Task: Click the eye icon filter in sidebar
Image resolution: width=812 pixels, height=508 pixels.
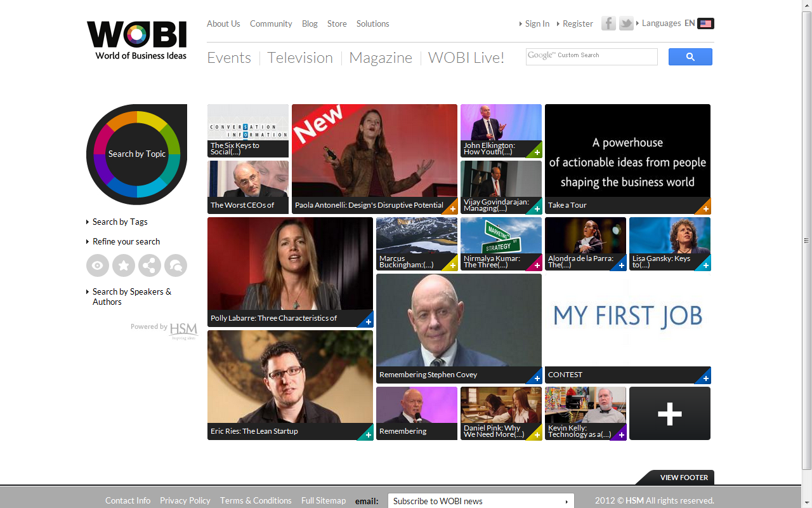Action: pos(98,265)
